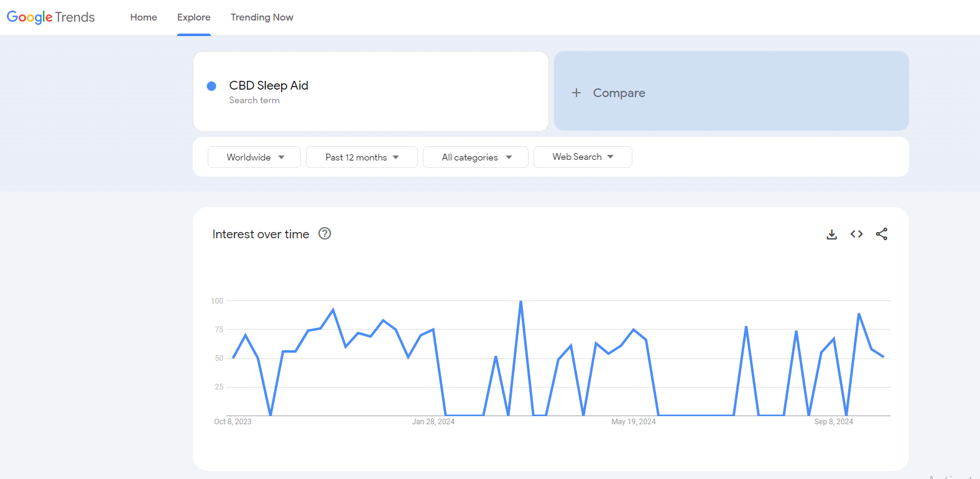Select the Explore tab
Screen dimensions: 980x479
point(194,17)
